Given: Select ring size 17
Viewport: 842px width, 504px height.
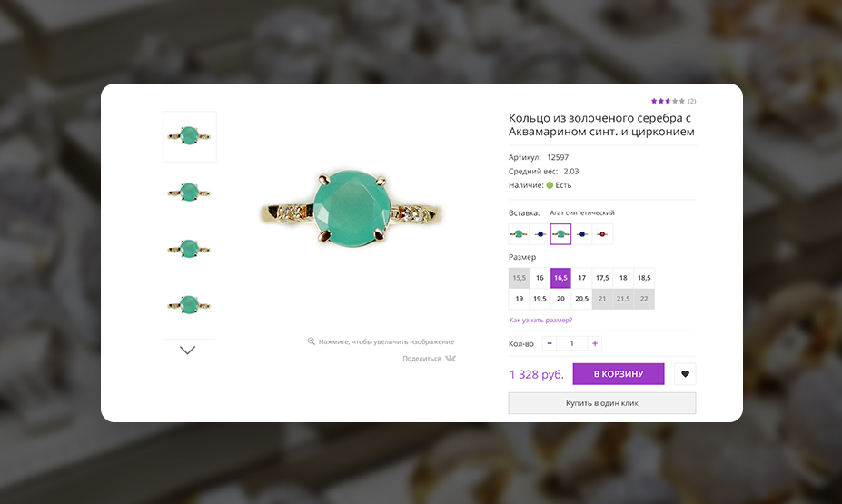Looking at the screenshot, I should [581, 278].
